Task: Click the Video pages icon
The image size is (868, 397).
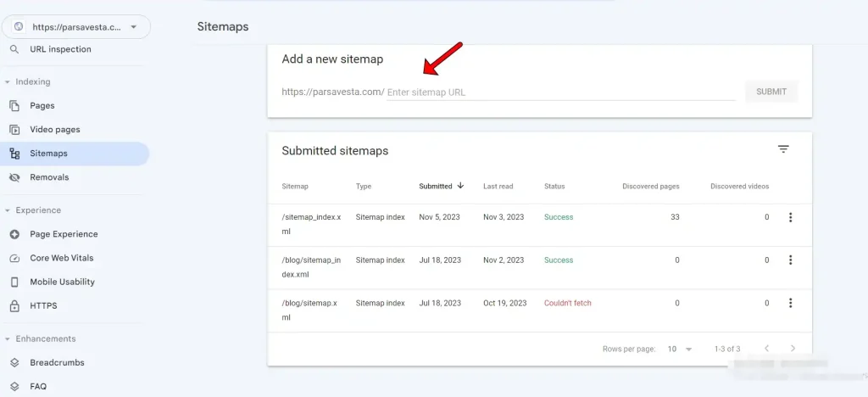Action: (x=15, y=130)
